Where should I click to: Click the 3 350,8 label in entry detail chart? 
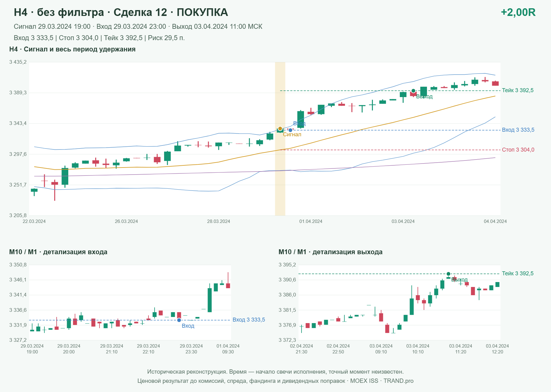coord(18,265)
